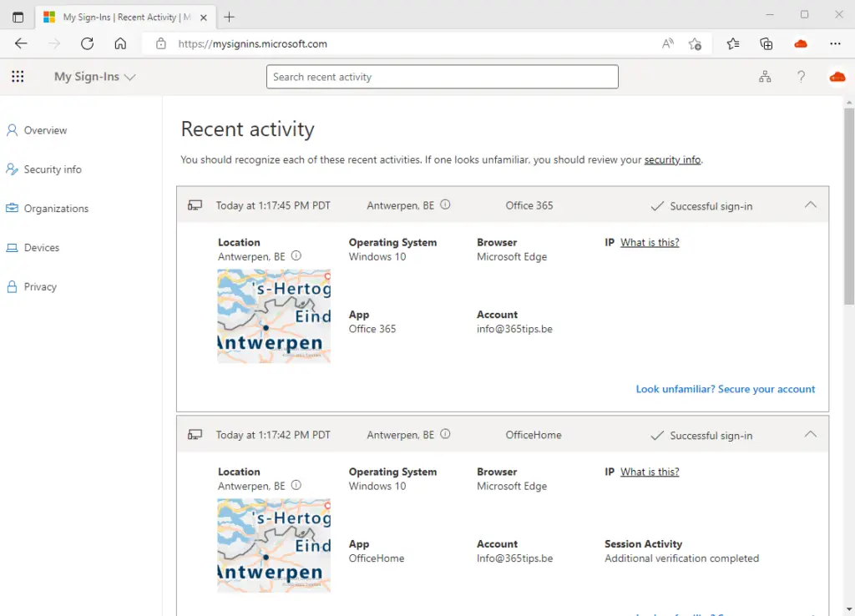Click the map thumbnail in Office 365 entry
This screenshot has height=616, width=855.
point(274,316)
